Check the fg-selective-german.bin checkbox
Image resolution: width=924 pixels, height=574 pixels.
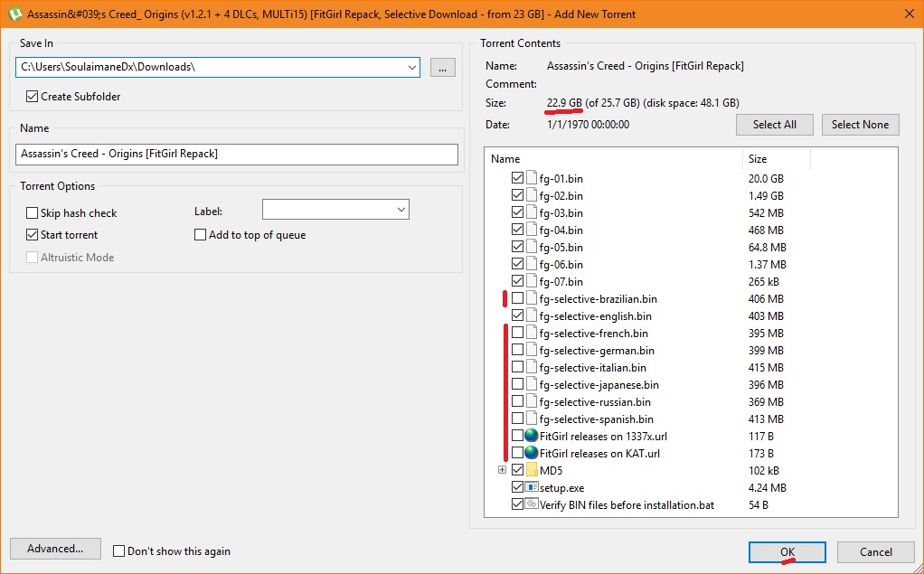pyautogui.click(x=517, y=350)
